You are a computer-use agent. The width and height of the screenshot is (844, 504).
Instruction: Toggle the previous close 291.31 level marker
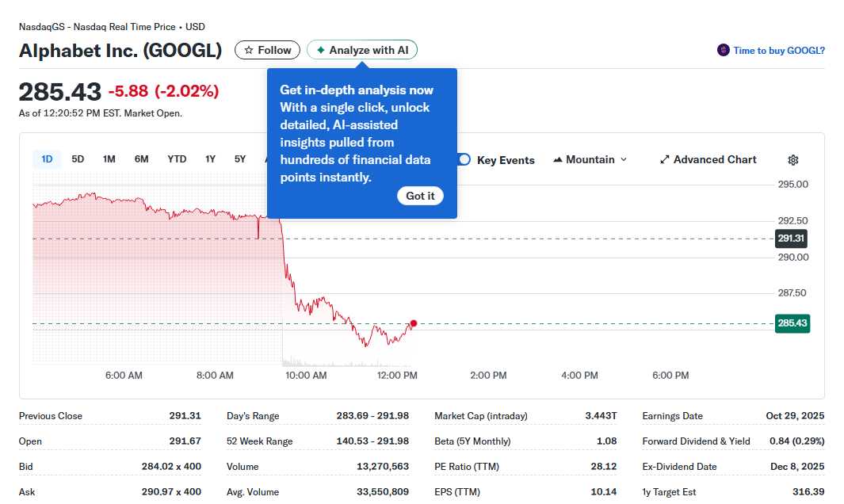791,238
